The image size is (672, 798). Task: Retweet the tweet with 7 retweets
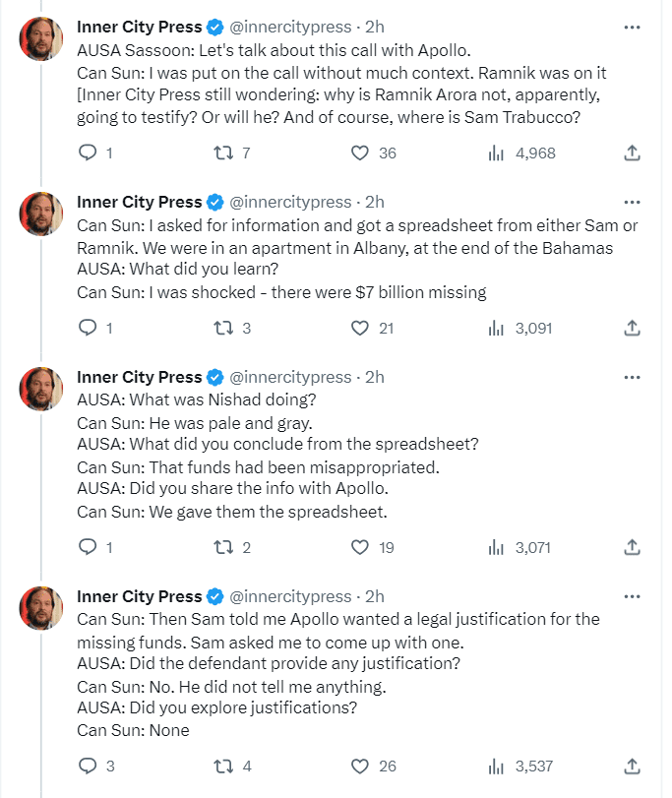[x=222, y=153]
